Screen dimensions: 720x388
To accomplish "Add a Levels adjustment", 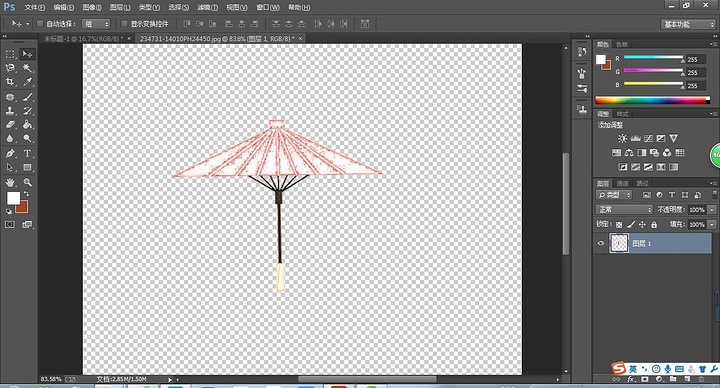I will [636, 138].
